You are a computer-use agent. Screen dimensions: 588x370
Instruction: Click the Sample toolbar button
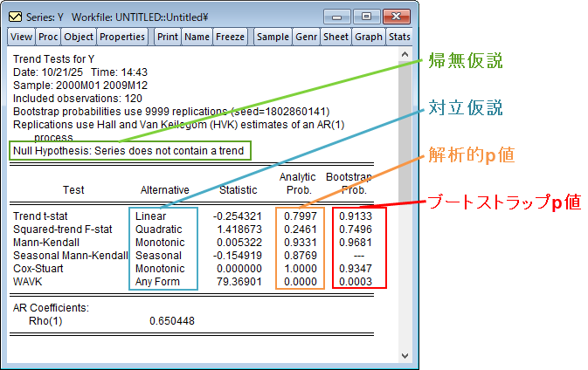point(273,37)
